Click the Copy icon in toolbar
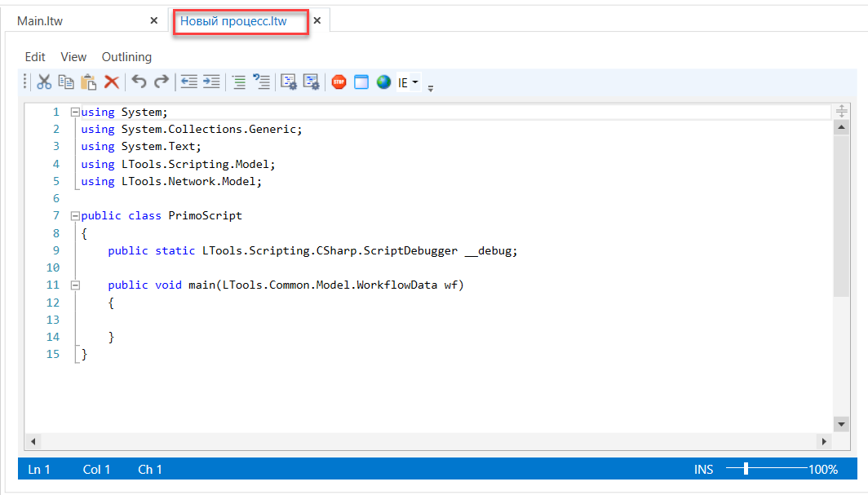This screenshot has width=868, height=495. tap(66, 82)
